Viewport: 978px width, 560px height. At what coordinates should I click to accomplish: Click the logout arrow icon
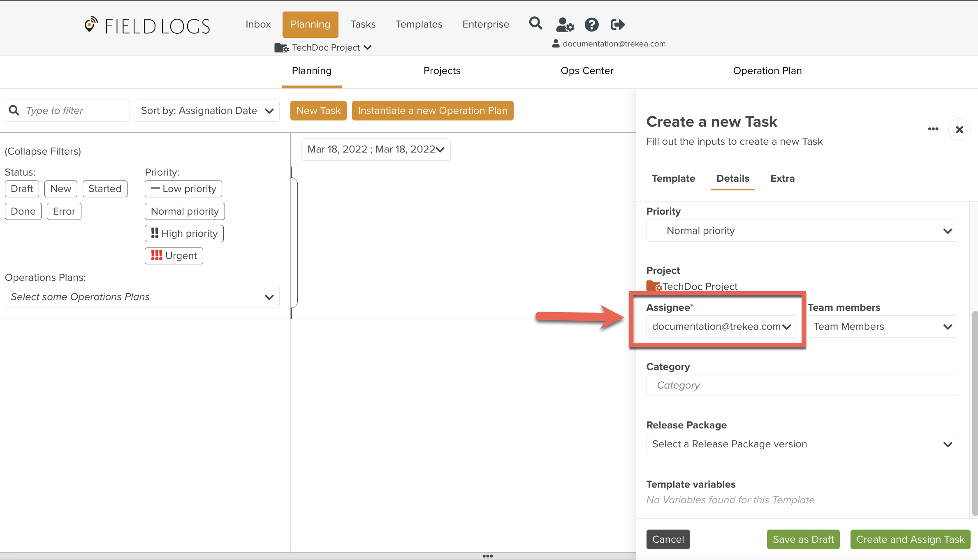pyautogui.click(x=618, y=25)
